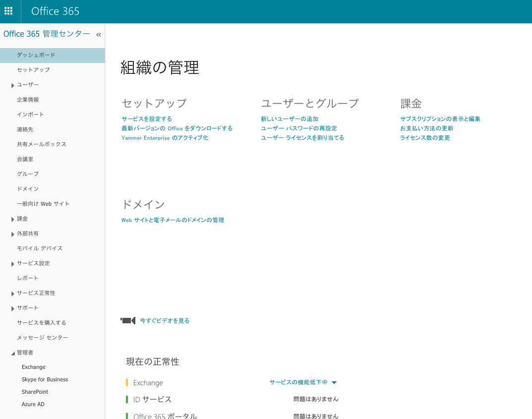Click the Office 365 header title

click(x=56, y=11)
